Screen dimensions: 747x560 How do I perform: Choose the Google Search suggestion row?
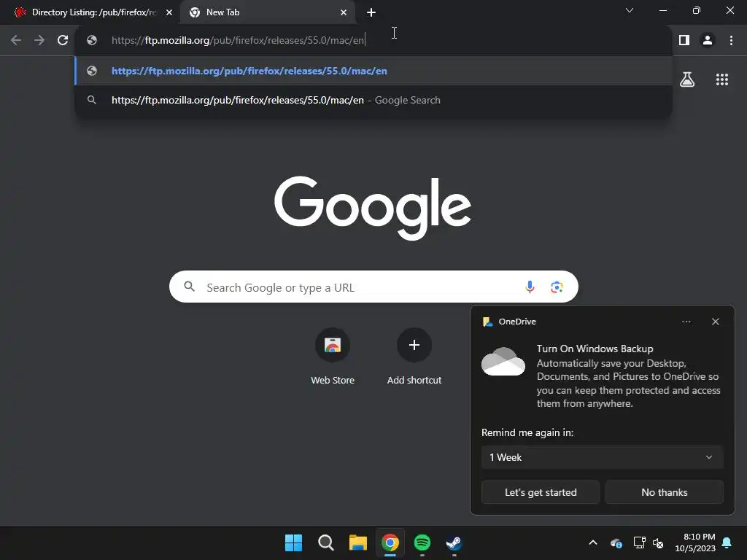coord(373,100)
